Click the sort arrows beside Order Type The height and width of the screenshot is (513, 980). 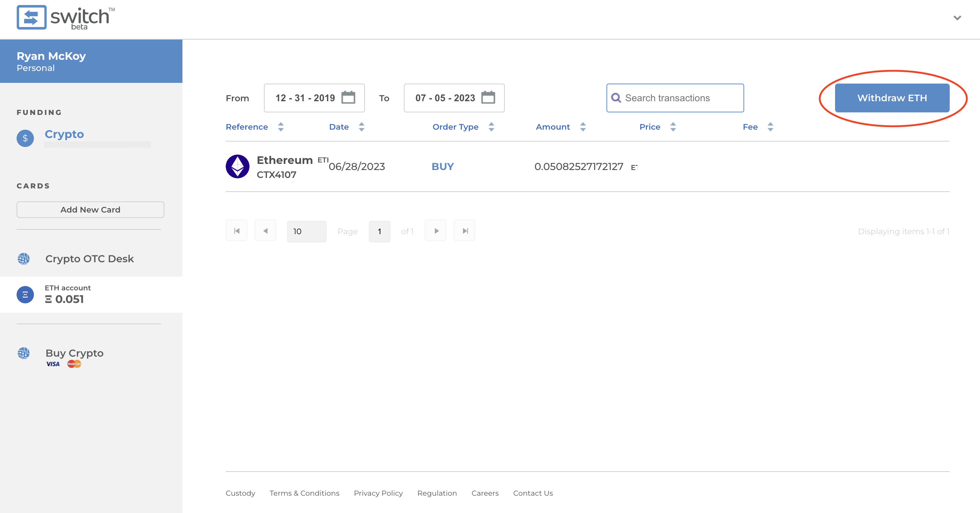[491, 127]
